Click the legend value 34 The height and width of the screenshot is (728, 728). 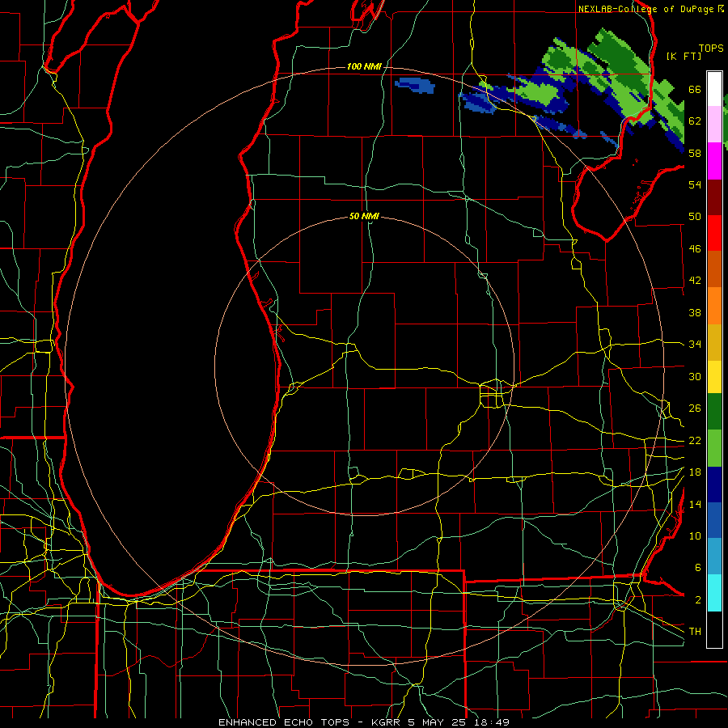pyautogui.click(x=695, y=345)
